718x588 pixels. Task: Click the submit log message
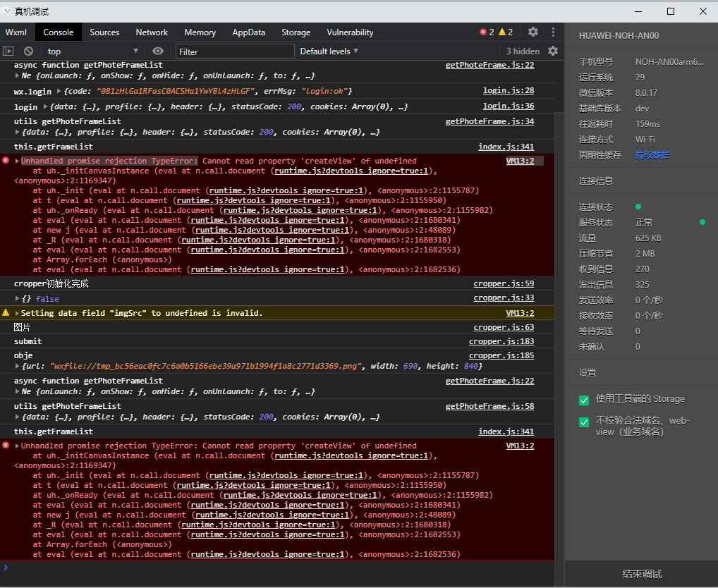click(28, 341)
